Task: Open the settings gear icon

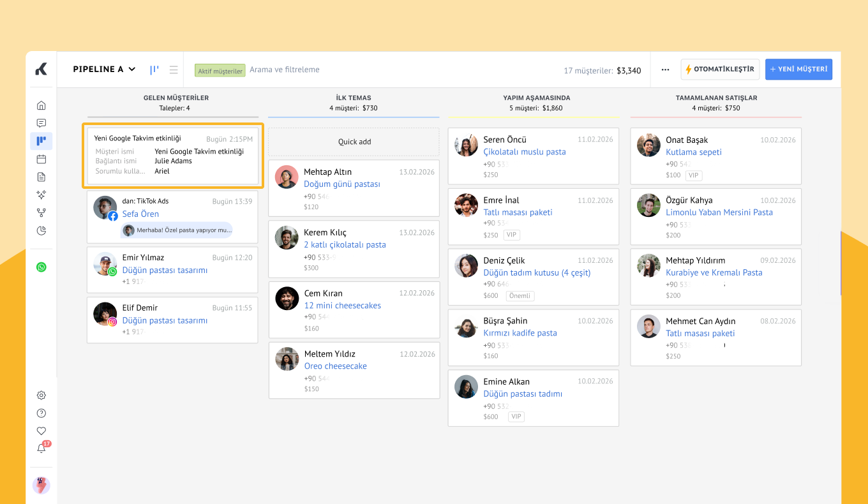Action: pos(41,396)
